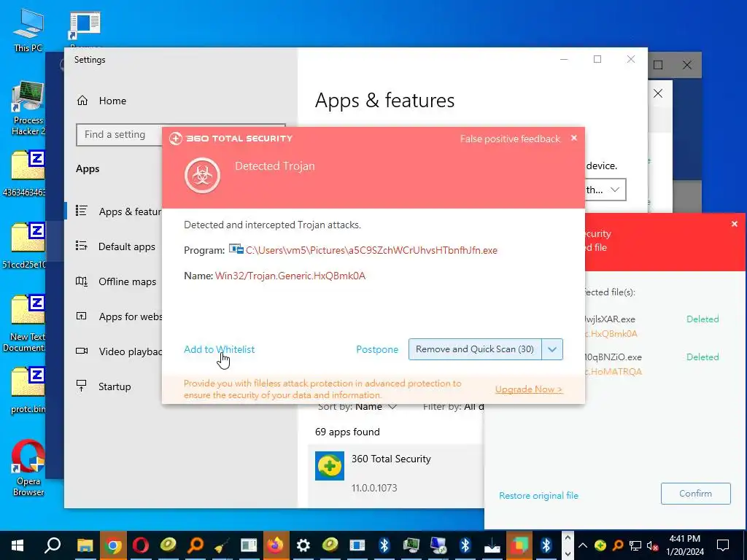Open Opera Browser desktop shortcut
Screen dimensions: 747x560
(28, 467)
